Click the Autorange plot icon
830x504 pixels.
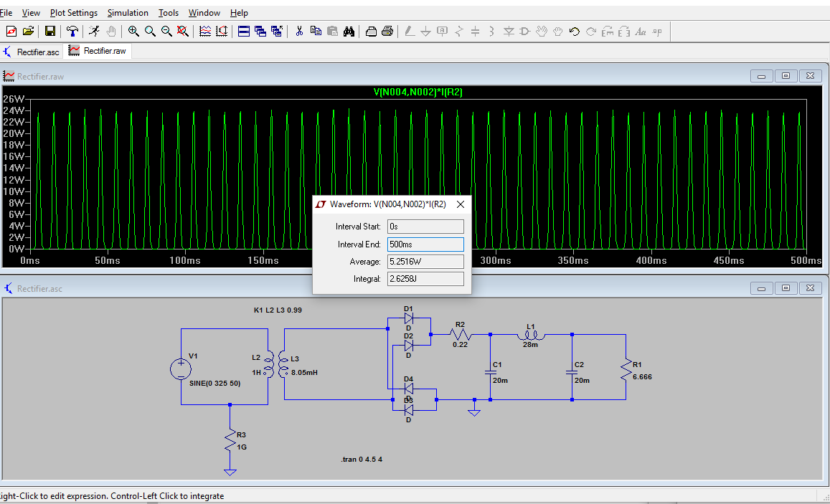click(x=222, y=31)
